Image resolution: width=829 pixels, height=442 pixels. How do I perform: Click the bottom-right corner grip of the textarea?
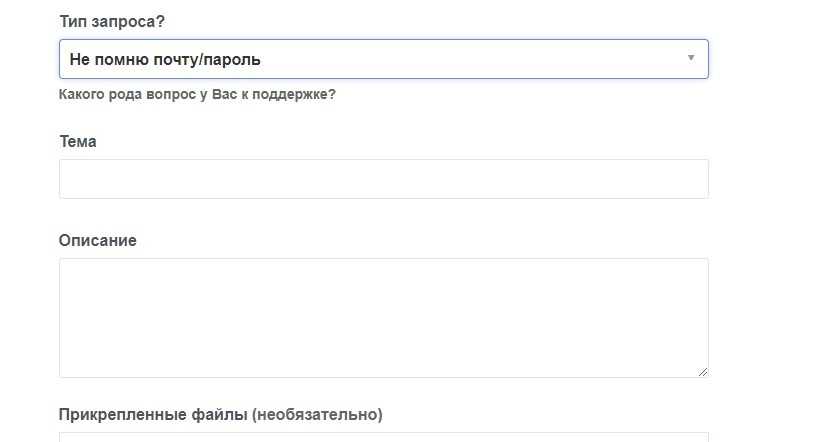click(x=703, y=372)
